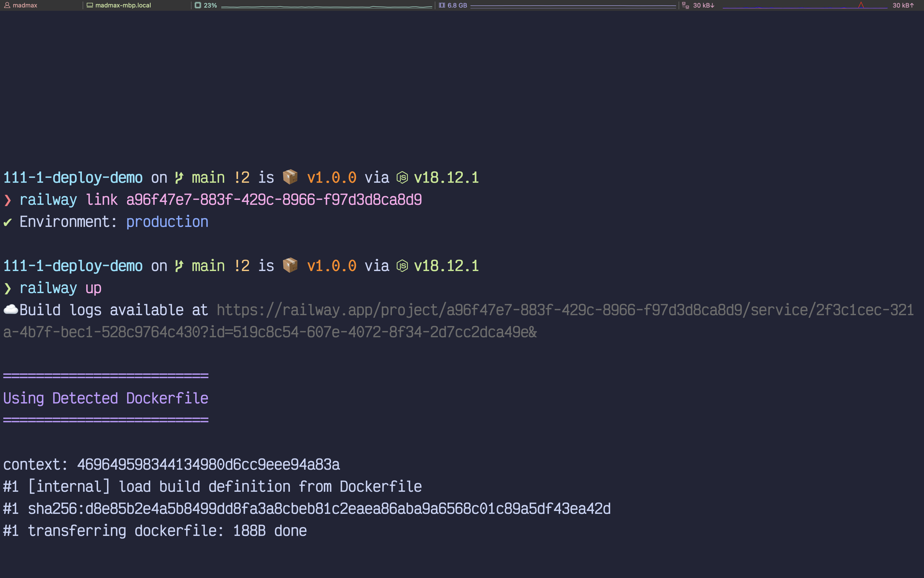
Task: Click the git branch icon in the first prompt
Action: coord(179,177)
